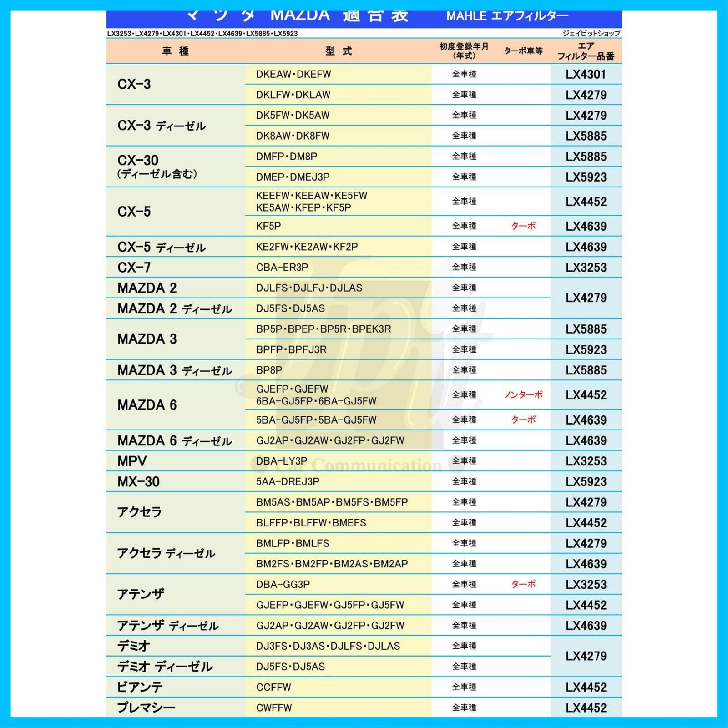Screen dimensions: 728x728
Task: Click the red 'ターボ' label in KF5P row
Action: tap(523, 226)
